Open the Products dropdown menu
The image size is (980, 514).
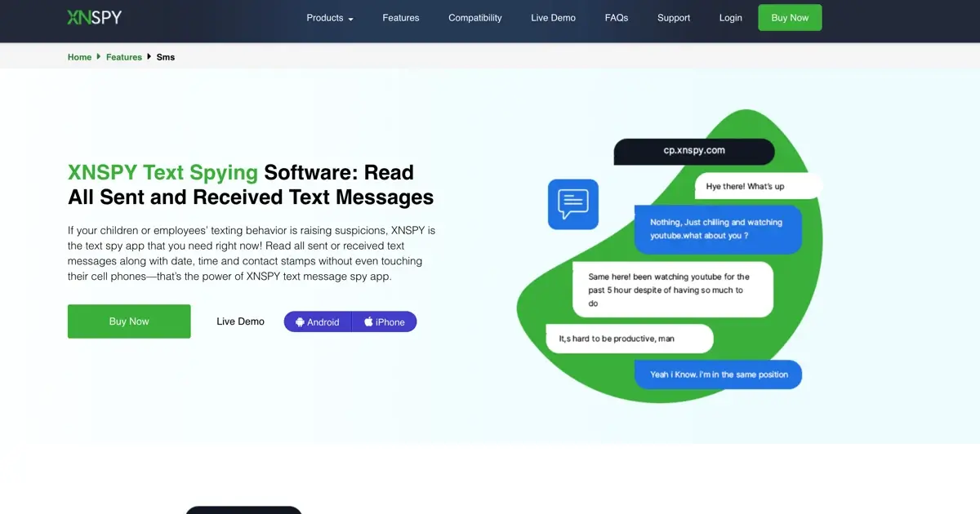(330, 18)
